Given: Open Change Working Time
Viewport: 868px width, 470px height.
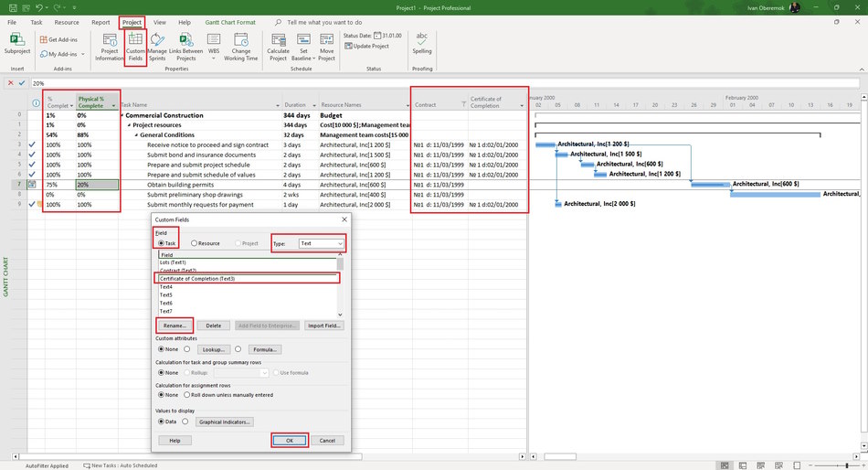Looking at the screenshot, I should click(241, 48).
